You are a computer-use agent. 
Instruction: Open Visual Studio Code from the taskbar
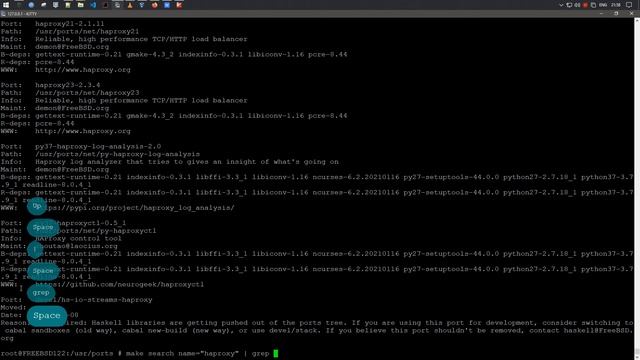tap(93, 5)
